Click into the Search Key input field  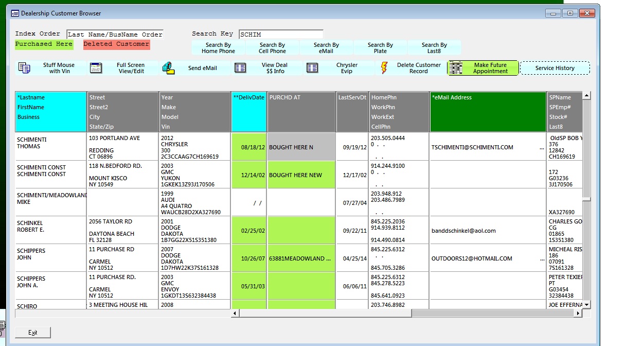pyautogui.click(x=281, y=34)
